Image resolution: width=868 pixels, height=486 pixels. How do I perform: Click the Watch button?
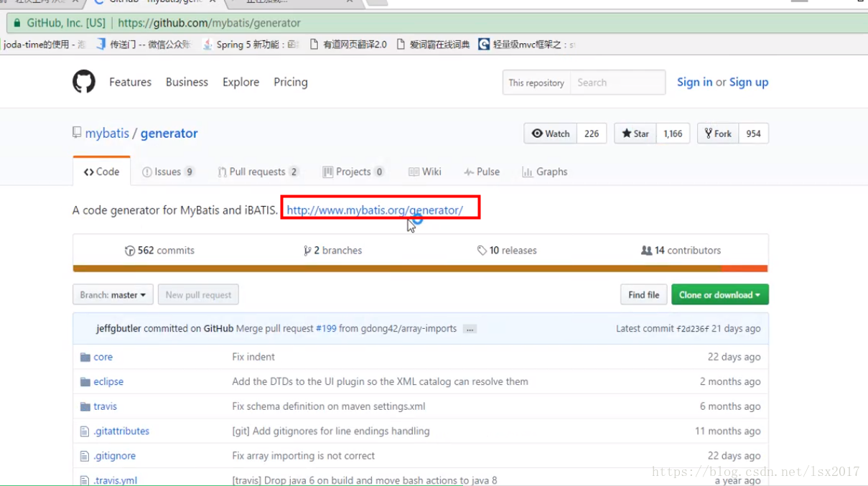click(551, 134)
